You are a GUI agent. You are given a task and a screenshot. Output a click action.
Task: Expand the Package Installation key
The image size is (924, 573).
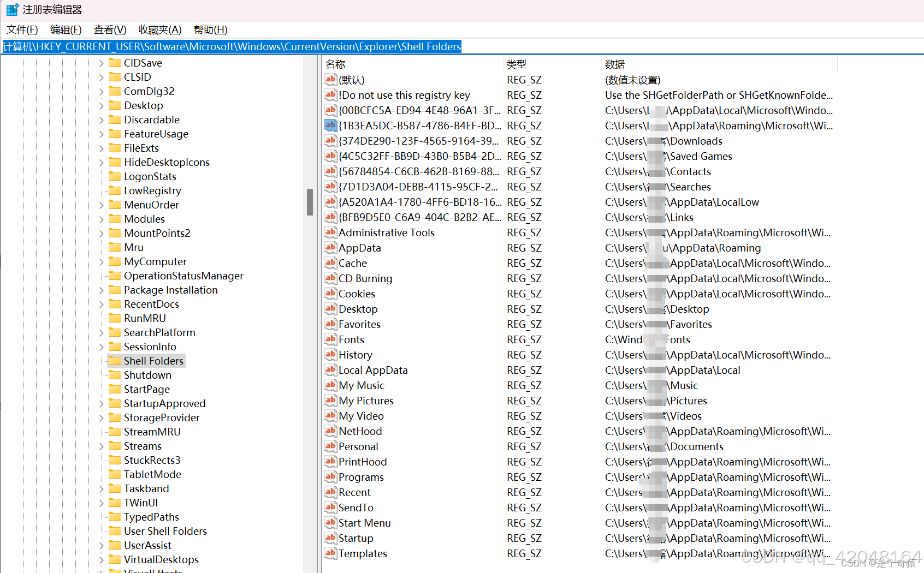pyautogui.click(x=102, y=290)
